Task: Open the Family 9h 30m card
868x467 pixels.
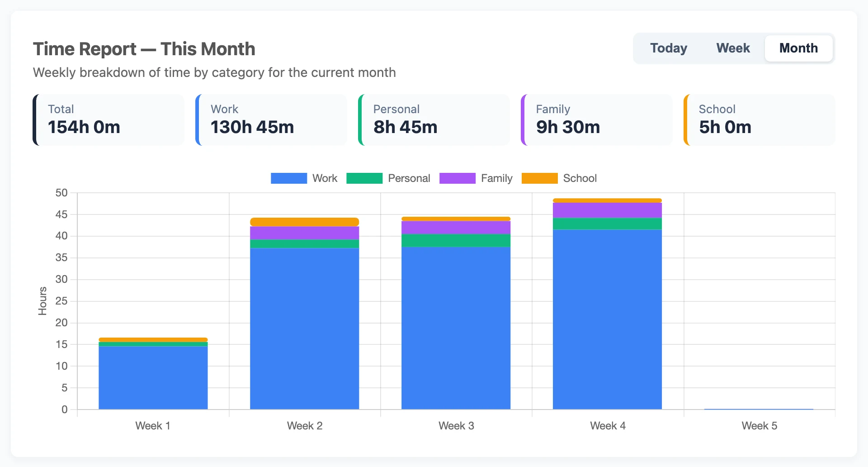Action: tap(597, 120)
